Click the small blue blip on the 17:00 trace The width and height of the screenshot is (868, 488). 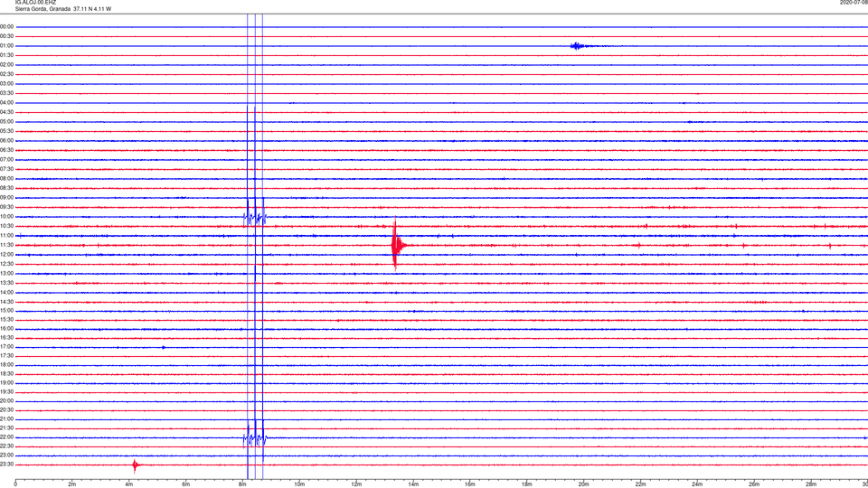[x=164, y=347]
